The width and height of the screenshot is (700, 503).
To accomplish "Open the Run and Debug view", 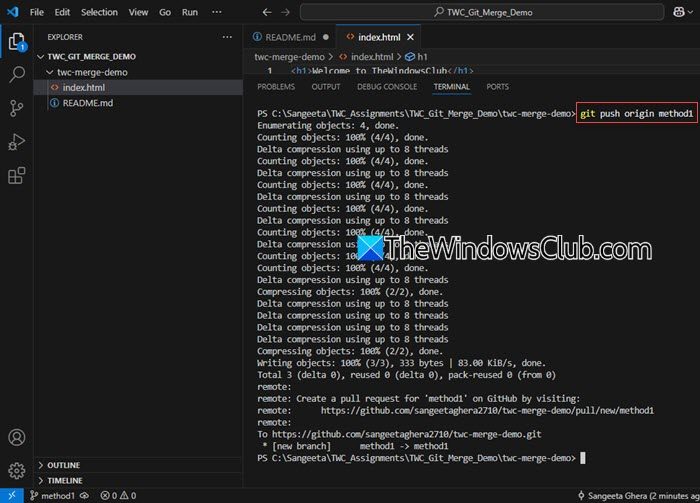I will tap(17, 143).
